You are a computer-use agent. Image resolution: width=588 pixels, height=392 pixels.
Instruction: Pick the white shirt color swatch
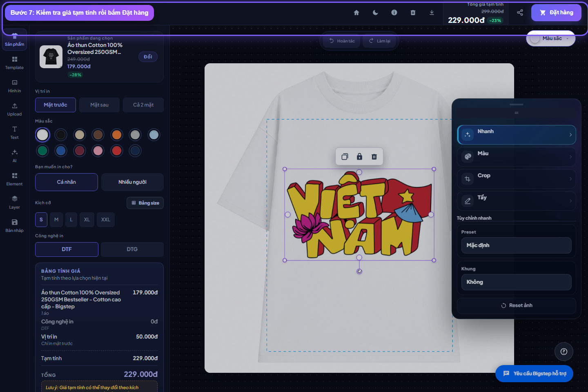42,135
